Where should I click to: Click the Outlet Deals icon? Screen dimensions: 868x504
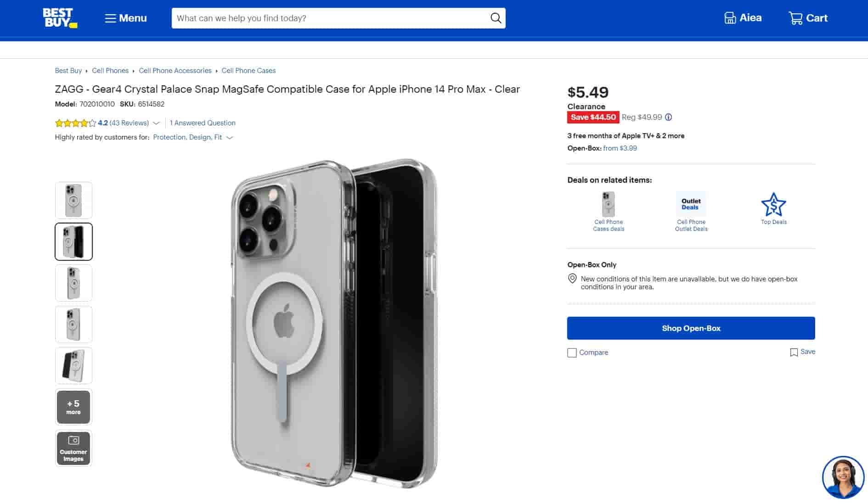pos(691,204)
